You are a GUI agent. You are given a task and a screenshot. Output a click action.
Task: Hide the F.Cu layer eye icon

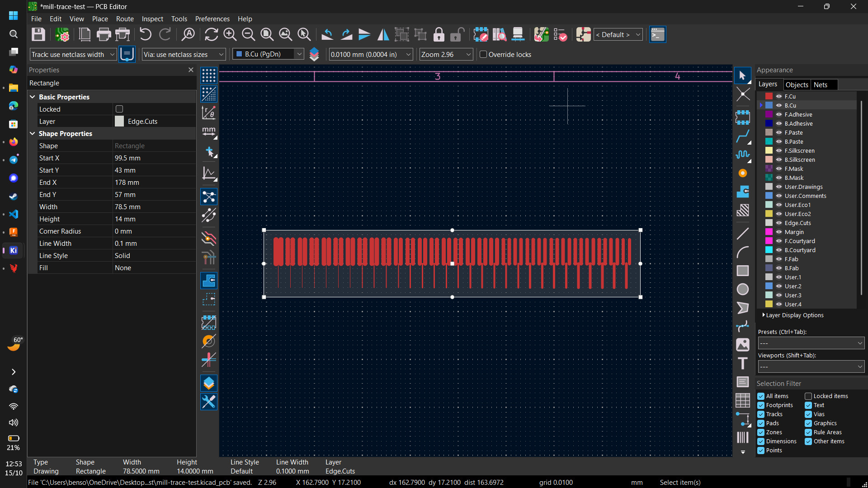click(779, 96)
